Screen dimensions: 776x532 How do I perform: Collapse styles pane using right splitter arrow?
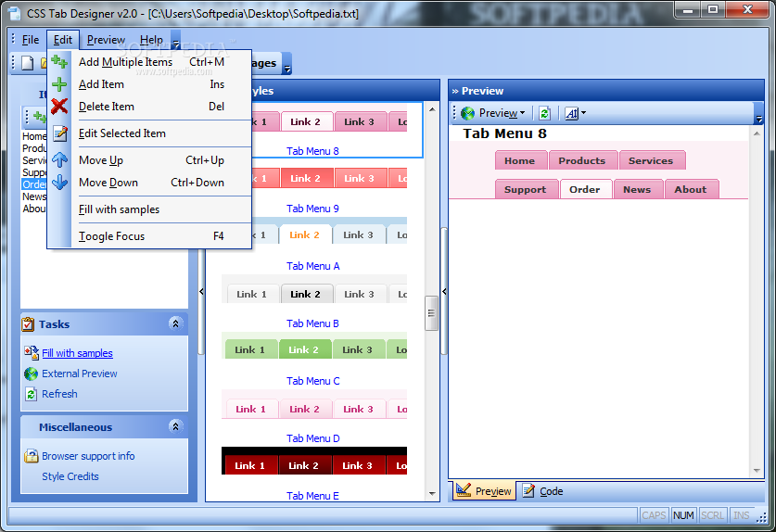point(444,291)
